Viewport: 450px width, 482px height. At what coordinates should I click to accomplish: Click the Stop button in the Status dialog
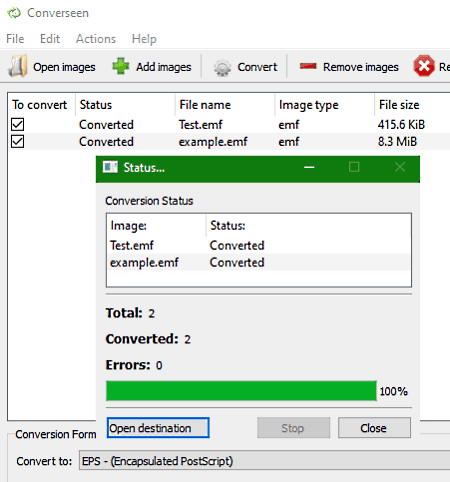[293, 428]
